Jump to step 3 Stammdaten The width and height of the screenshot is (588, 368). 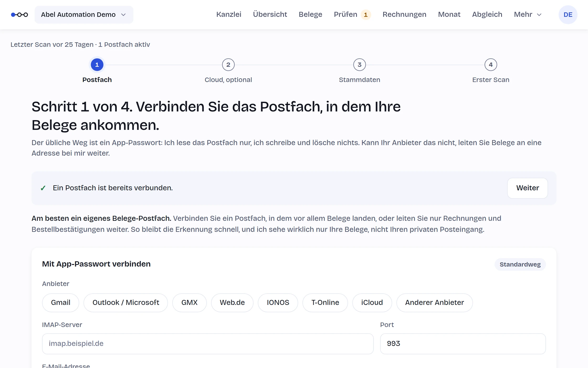tap(360, 65)
